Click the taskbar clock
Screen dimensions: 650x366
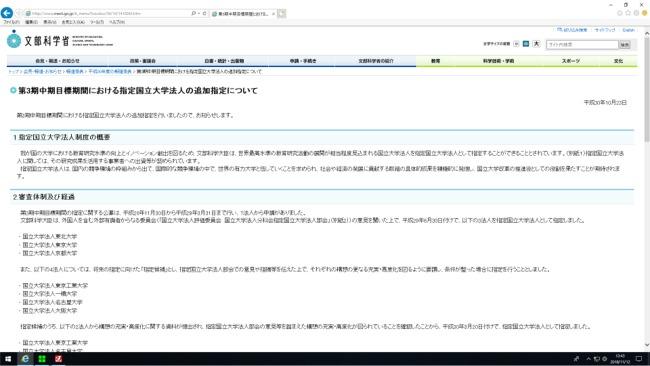pos(620,359)
